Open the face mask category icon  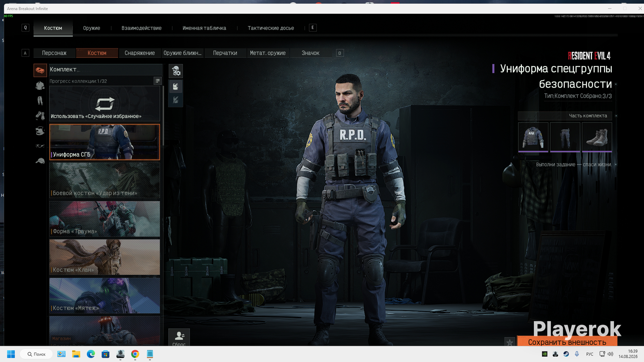[40, 131]
